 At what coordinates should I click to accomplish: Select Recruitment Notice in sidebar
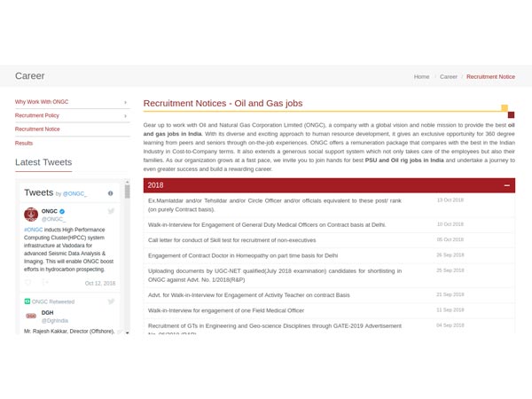(x=37, y=129)
